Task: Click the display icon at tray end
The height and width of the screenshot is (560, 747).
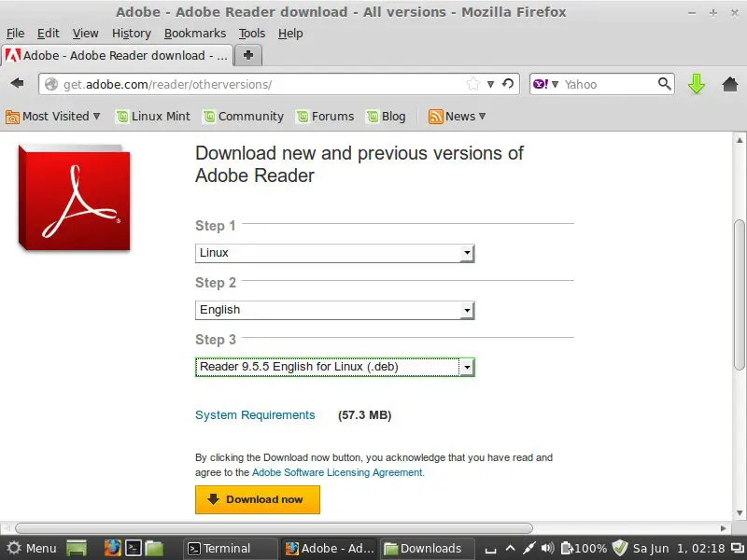Action: click(x=738, y=549)
